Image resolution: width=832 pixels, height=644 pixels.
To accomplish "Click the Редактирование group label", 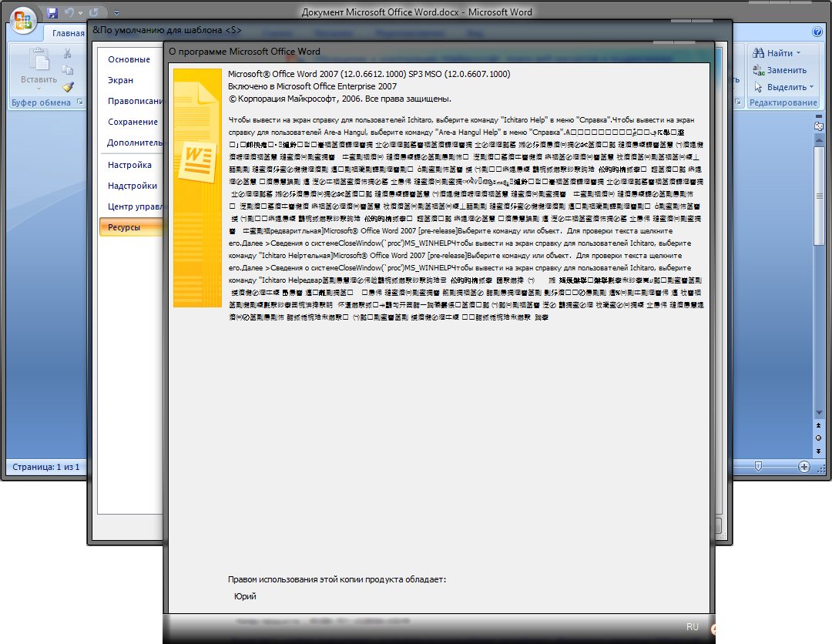I will pyautogui.click(x=783, y=102).
